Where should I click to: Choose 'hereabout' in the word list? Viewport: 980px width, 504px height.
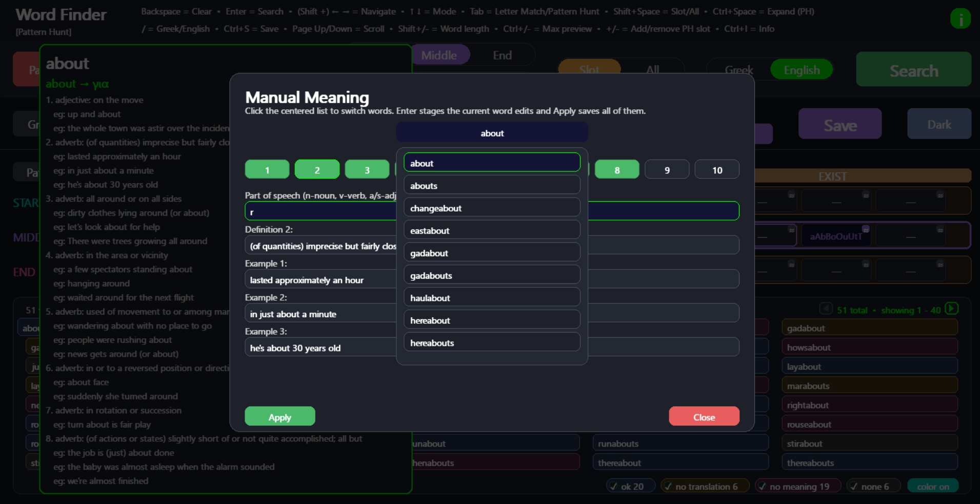[492, 320]
